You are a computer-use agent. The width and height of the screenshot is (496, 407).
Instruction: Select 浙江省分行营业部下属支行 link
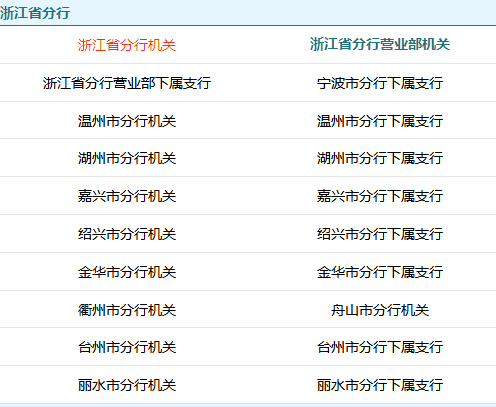coord(127,83)
